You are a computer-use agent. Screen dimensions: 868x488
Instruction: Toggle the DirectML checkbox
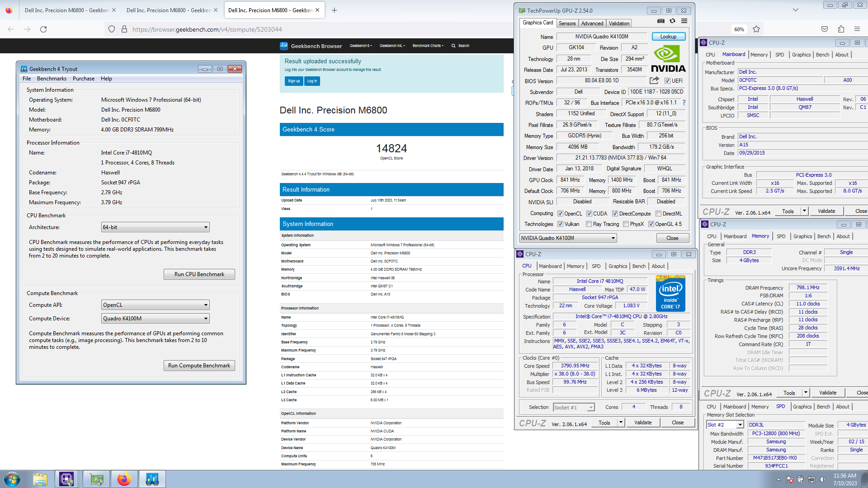[658, 214]
